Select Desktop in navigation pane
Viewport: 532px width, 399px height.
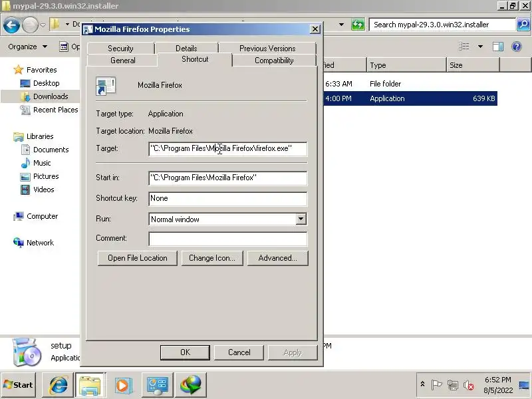coord(40,83)
